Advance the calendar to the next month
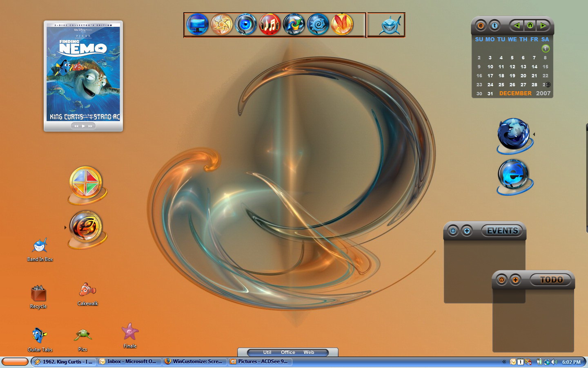Screen dimensions: 588x368 click(x=543, y=26)
